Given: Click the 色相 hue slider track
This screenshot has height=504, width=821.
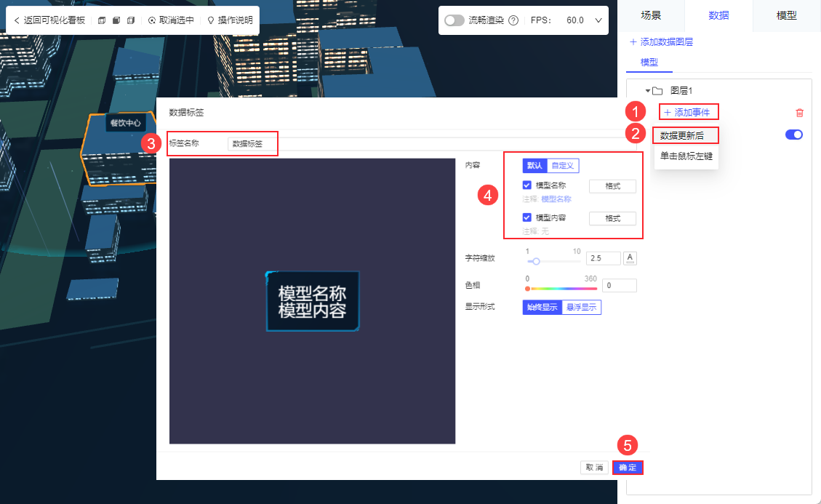Looking at the screenshot, I should (x=562, y=289).
